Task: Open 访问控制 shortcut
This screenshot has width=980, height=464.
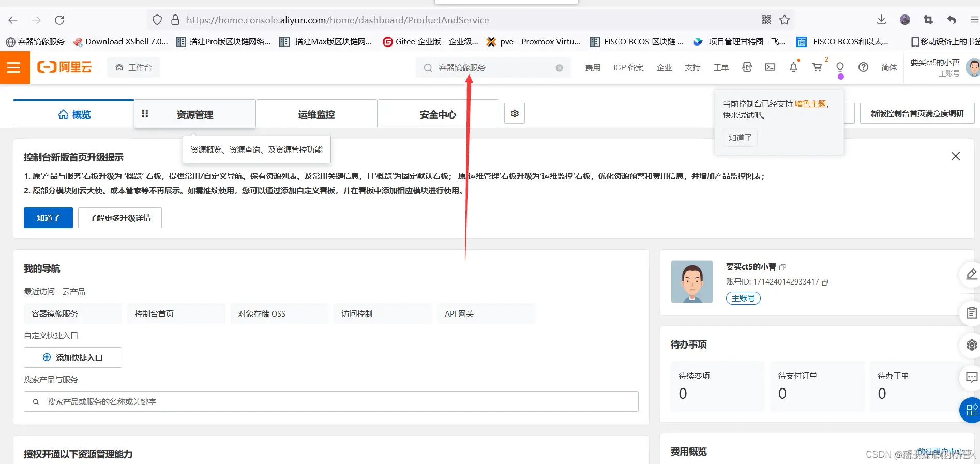Action: click(x=383, y=313)
